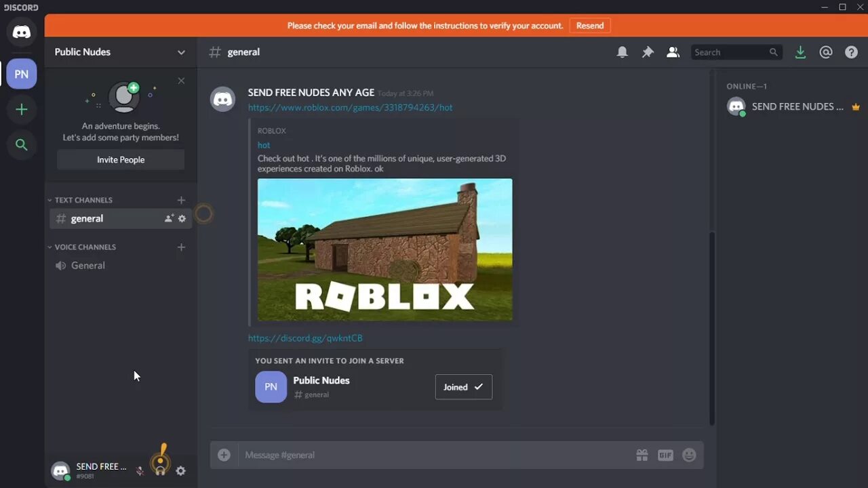Click the ONLINE—1 members heading
The width and height of the screenshot is (868, 488).
[x=747, y=86]
